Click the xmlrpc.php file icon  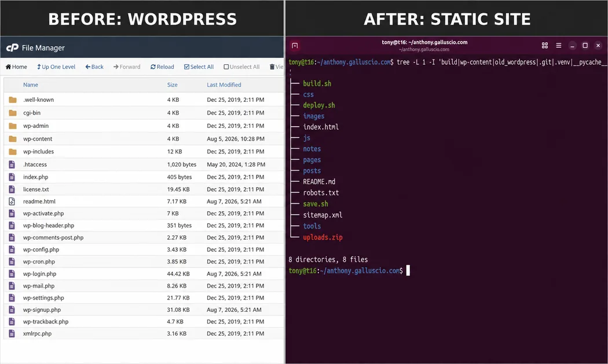point(12,333)
